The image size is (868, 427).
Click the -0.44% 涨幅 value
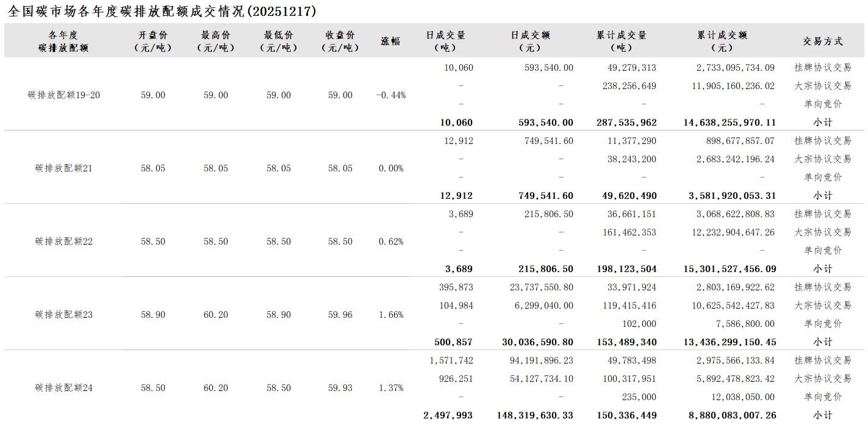tap(390, 95)
